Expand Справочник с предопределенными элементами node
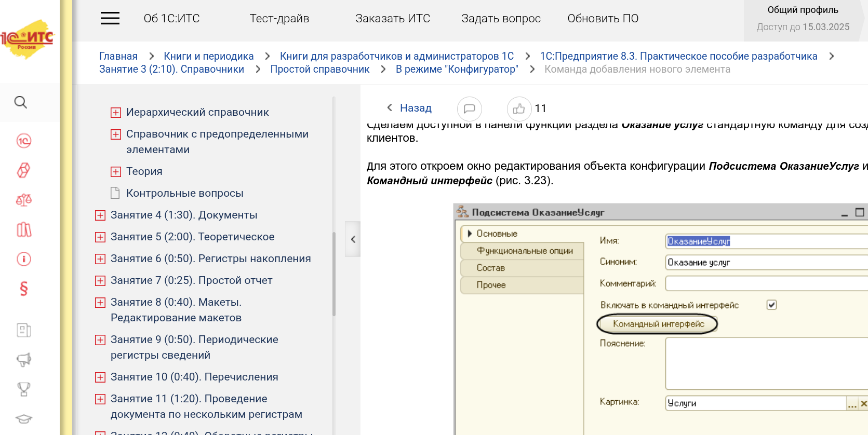This screenshot has height=435, width=868. 116,134
